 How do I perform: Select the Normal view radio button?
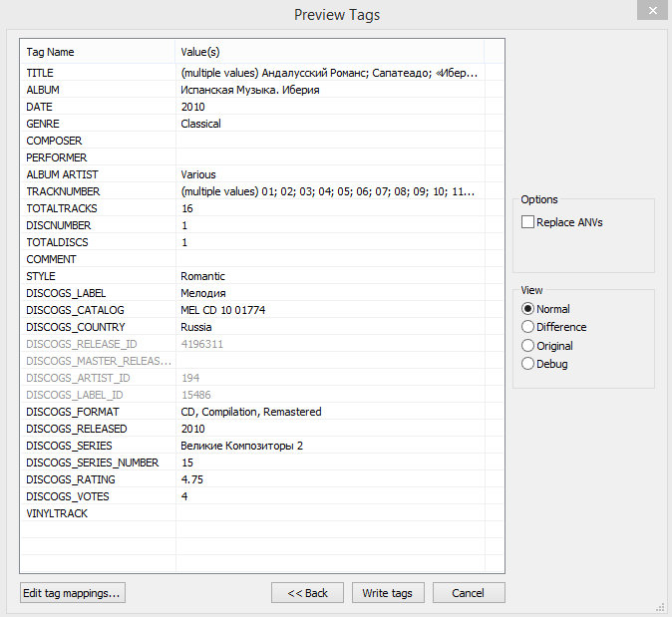[x=527, y=309]
